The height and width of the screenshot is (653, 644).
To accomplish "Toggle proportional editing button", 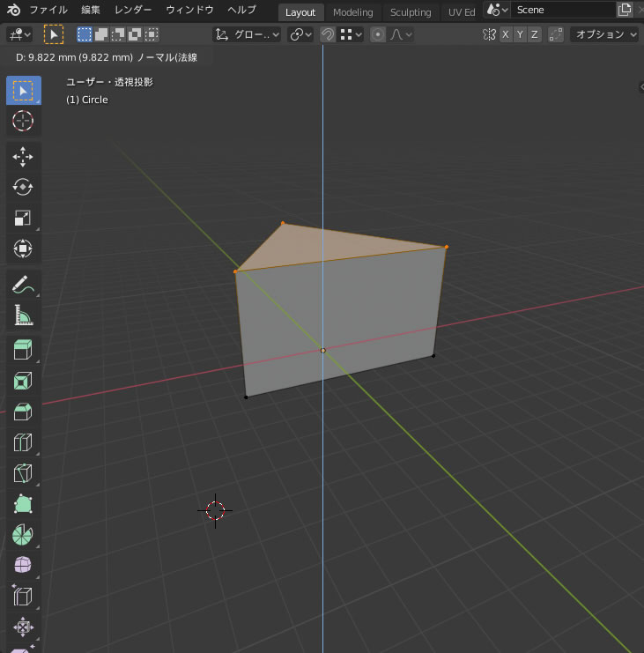I will pos(378,34).
